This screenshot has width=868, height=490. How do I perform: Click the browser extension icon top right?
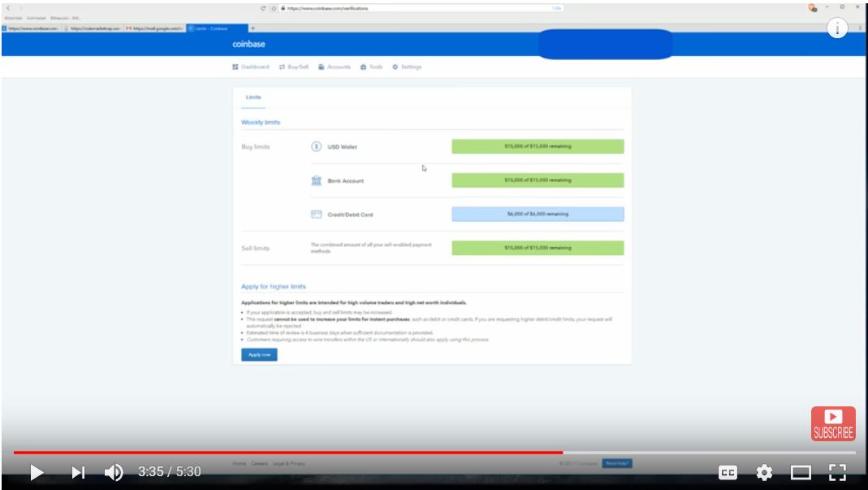812,8
